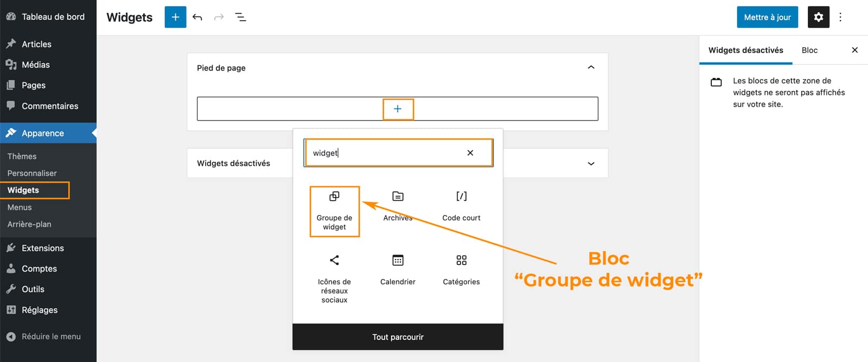Clear the widget search field
Image resolution: width=868 pixels, height=362 pixels.
click(470, 153)
